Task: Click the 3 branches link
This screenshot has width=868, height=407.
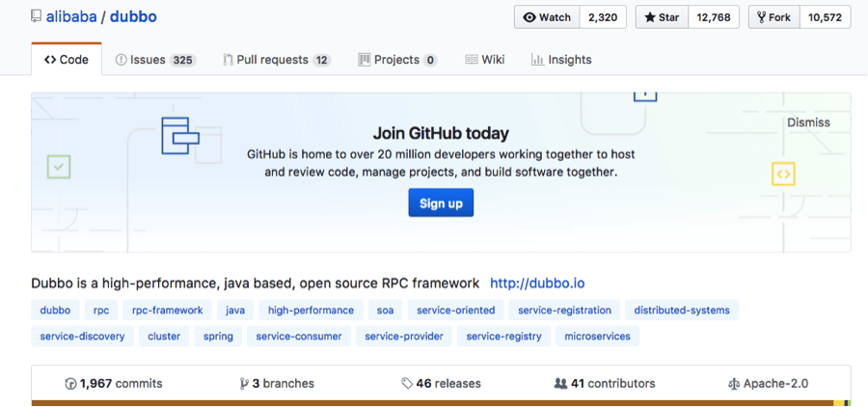Action: (277, 383)
